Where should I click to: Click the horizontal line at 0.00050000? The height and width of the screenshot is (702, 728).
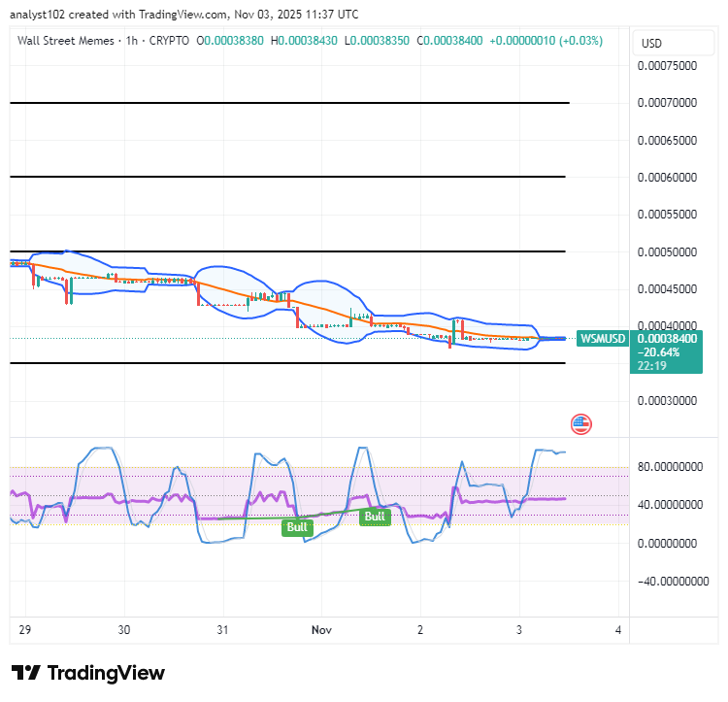click(288, 251)
